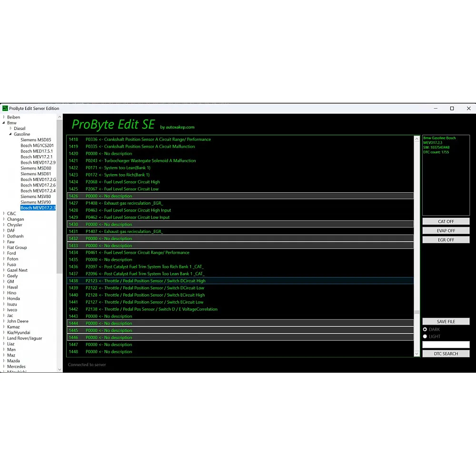Screen dimensions: 476x476
Task: Expand the Mercedes brand tree node
Action: pos(4,367)
